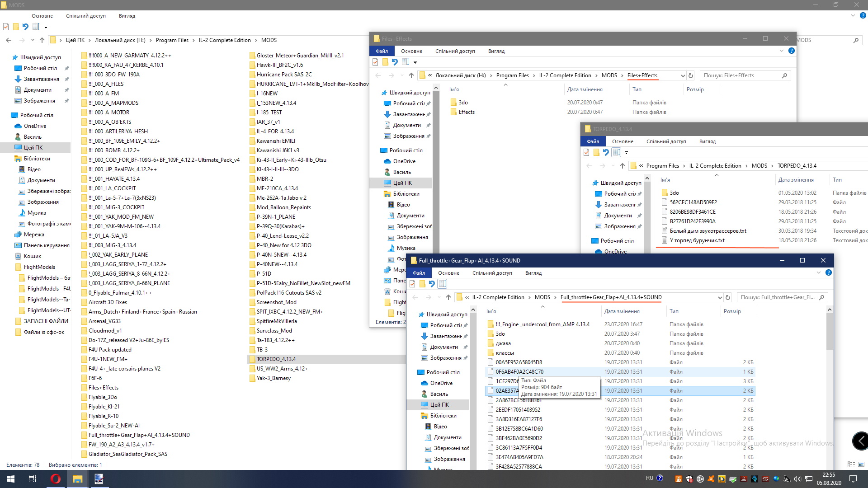Expand ribbon chevron in Full_throttle window
This screenshot has height=488, width=868.
[818, 272]
